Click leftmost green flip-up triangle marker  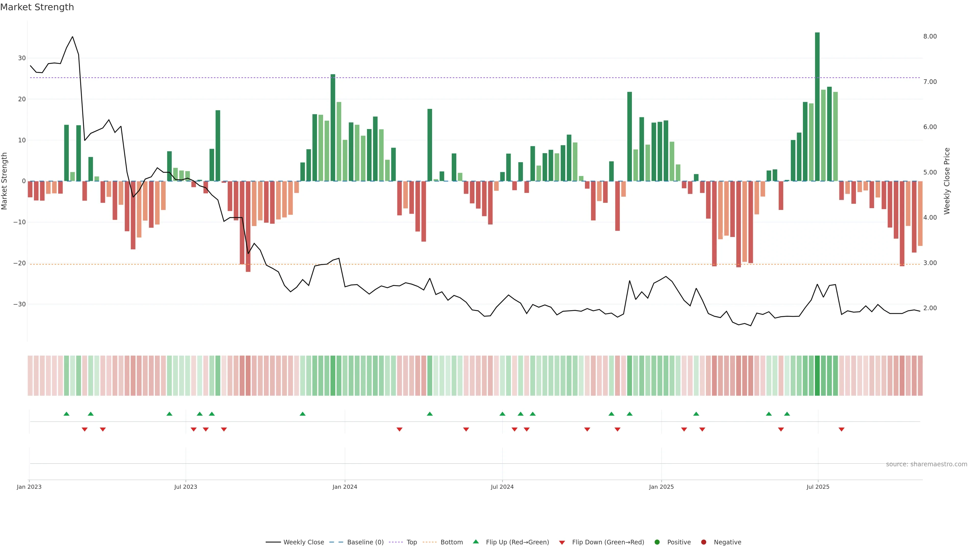click(66, 414)
